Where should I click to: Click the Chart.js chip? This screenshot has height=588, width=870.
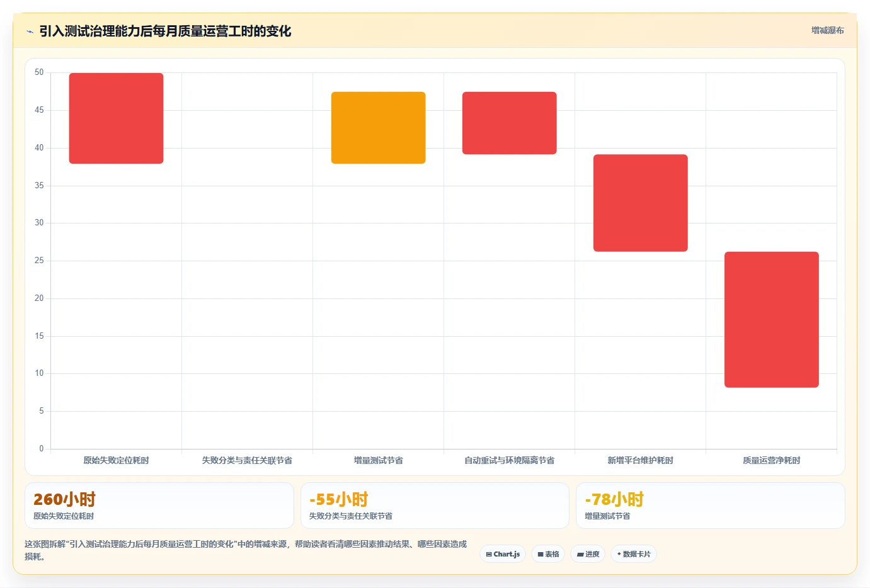tap(503, 554)
